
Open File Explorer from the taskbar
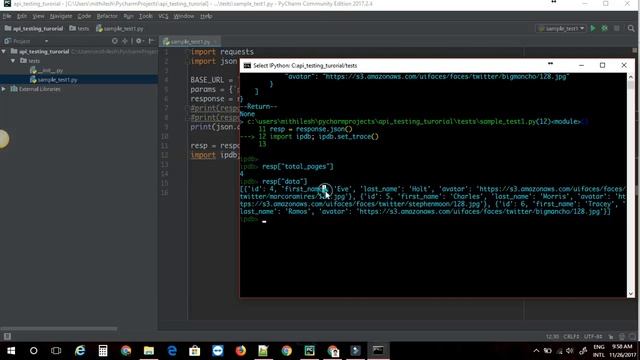pyautogui.click(x=149, y=351)
